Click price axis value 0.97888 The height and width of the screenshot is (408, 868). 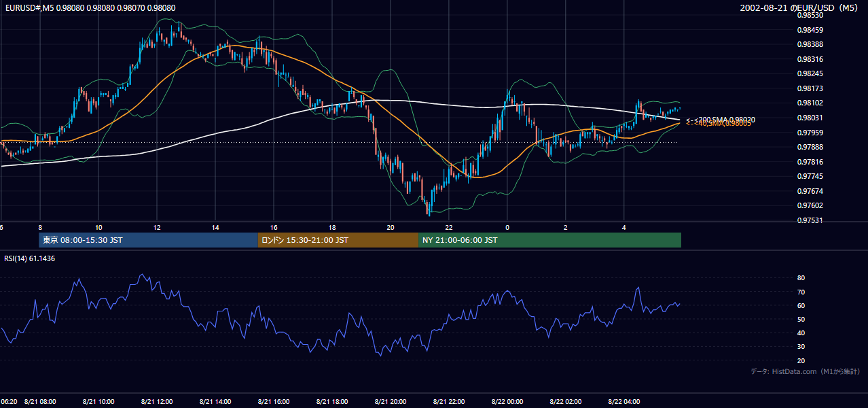(810, 148)
